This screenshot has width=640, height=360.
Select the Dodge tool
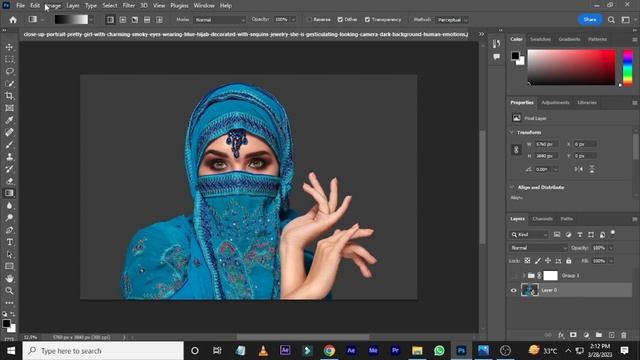coord(9,218)
